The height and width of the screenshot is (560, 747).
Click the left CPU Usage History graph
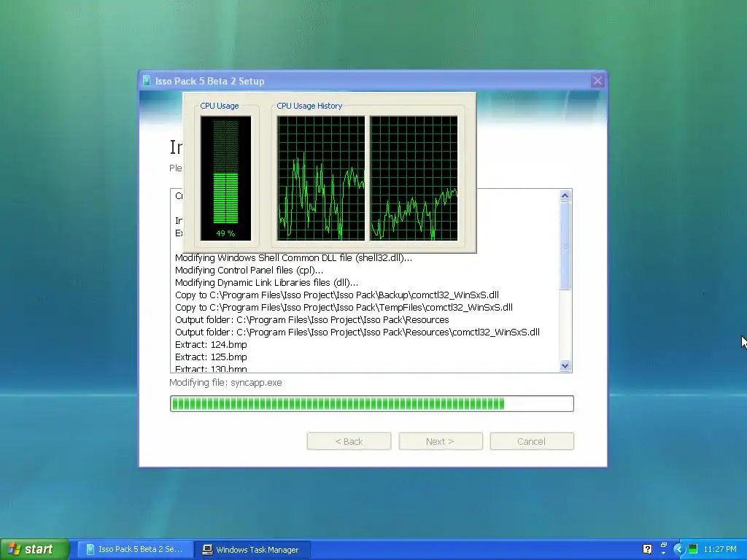[321, 178]
